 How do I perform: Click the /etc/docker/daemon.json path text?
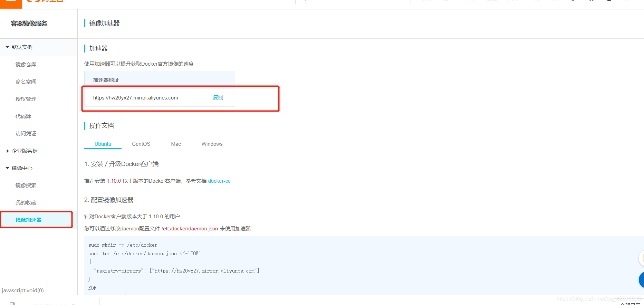pyautogui.click(x=190, y=229)
